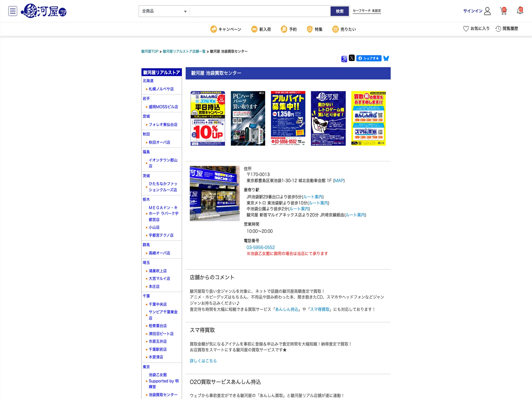Open ルート案内 for JR池袋駅29番出口
Screen dimensions: 532x399
coord(313,197)
